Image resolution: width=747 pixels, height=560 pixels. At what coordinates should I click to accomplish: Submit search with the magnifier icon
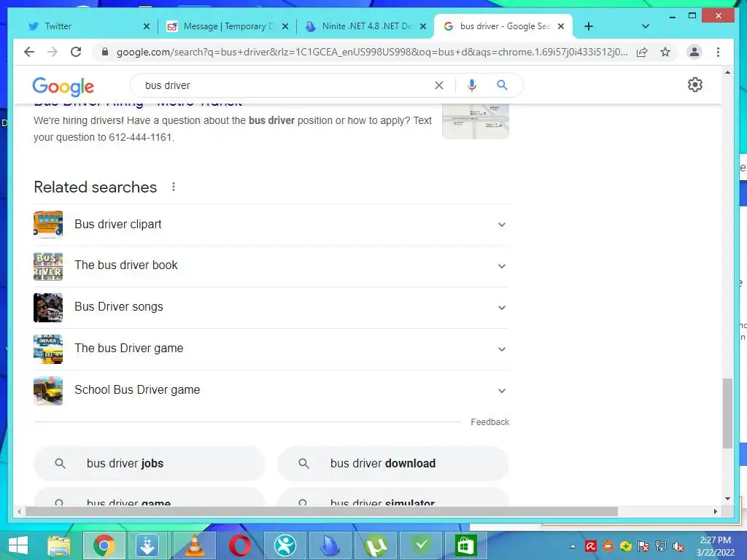coord(502,85)
